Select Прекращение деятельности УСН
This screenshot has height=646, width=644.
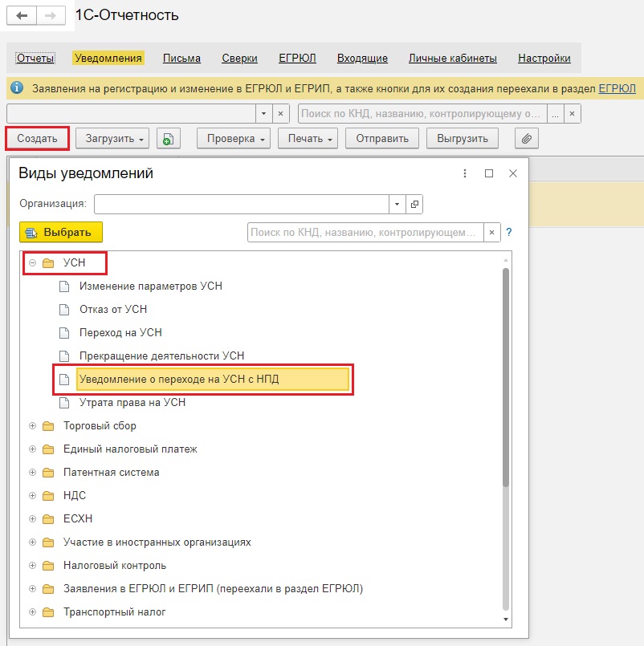[x=161, y=356]
